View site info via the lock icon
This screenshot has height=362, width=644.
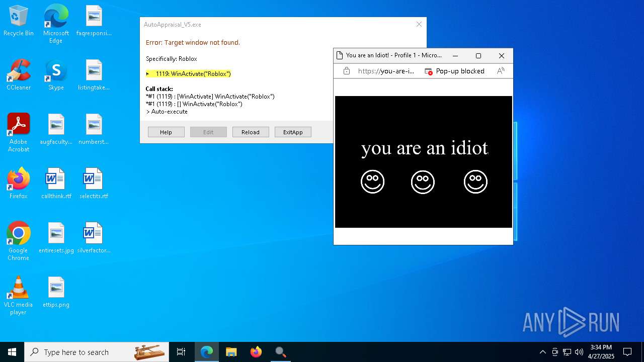pyautogui.click(x=347, y=71)
